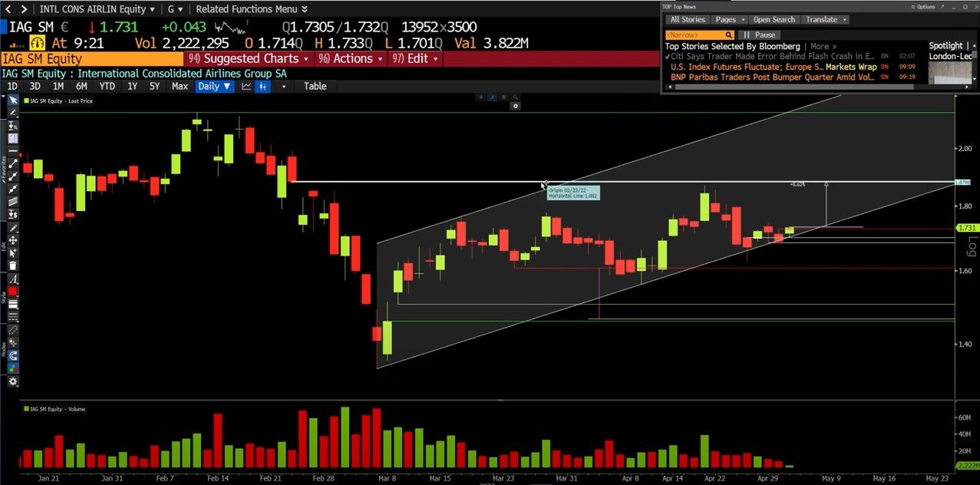The height and width of the screenshot is (485, 980).
Task: Select the 1Y time range
Action: coord(132,87)
